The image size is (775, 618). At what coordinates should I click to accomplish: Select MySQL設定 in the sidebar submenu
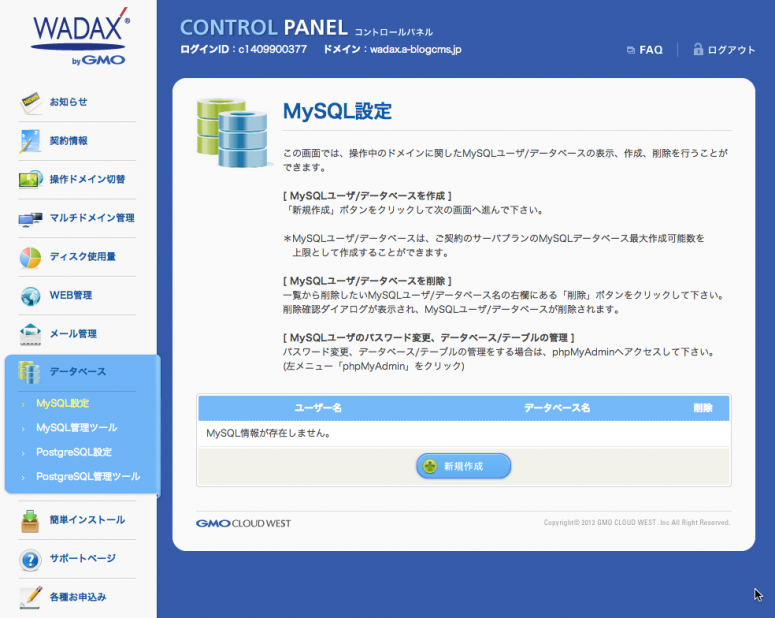tap(62, 404)
